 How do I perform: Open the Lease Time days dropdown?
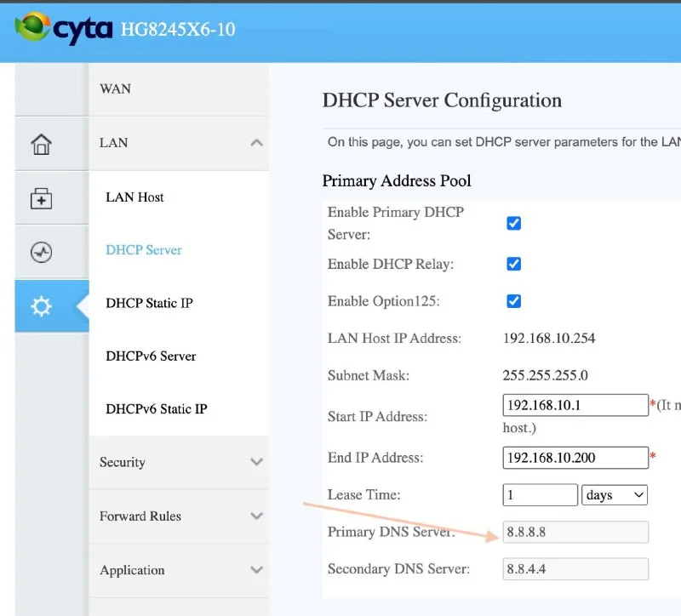615,495
